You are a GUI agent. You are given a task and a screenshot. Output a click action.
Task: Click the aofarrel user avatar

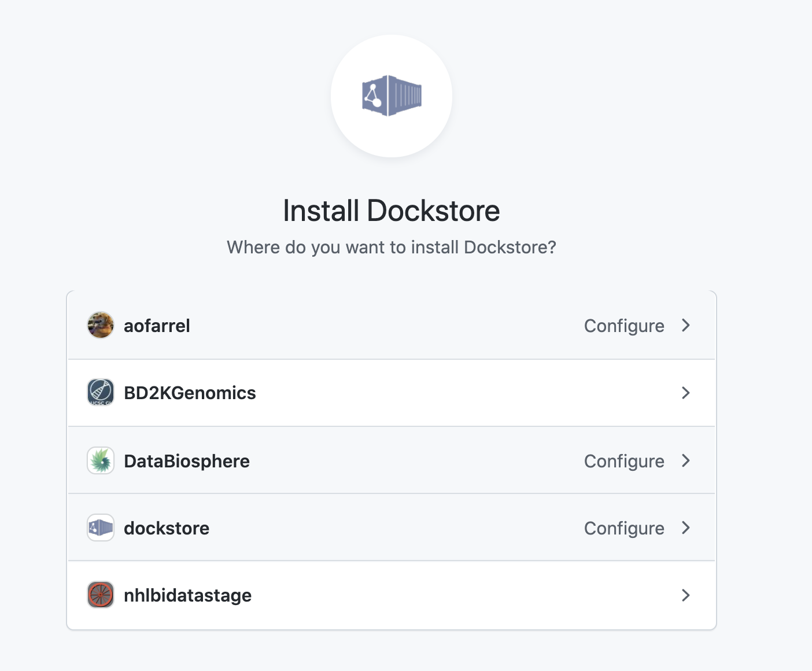point(101,325)
